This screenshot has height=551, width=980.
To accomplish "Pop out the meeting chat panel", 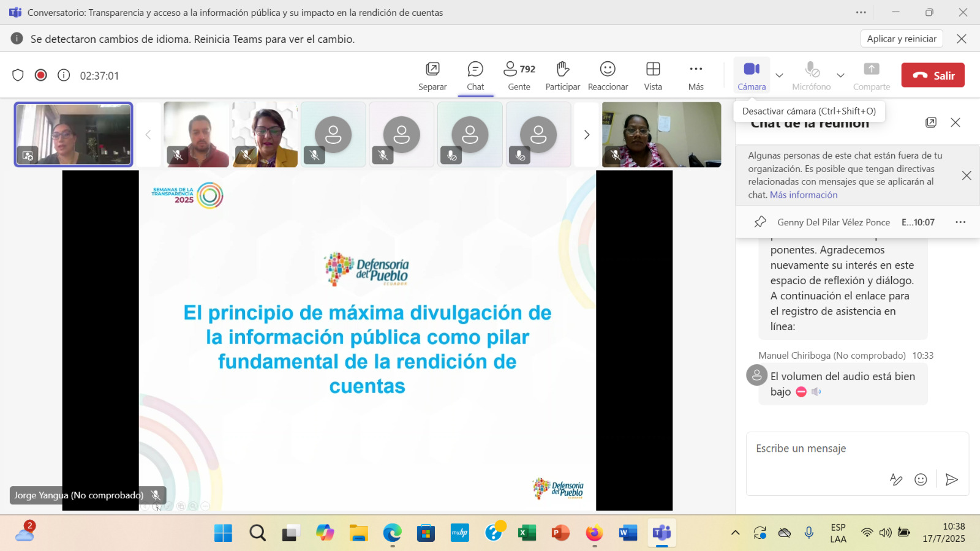I will click(x=931, y=122).
